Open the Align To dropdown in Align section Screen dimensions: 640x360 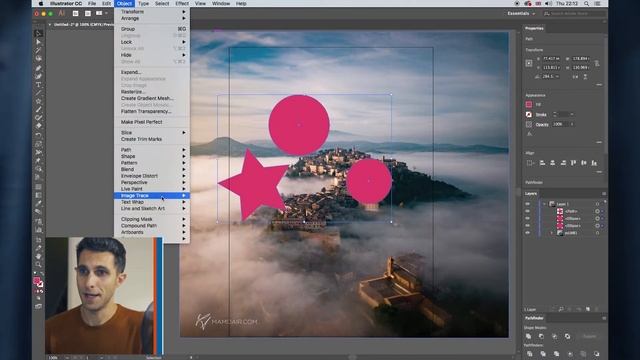530,163
